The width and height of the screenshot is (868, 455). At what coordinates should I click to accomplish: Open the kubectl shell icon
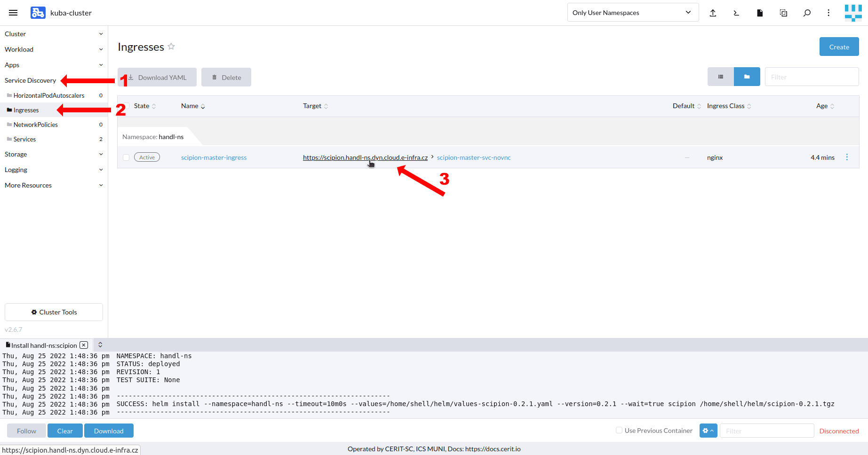click(736, 13)
